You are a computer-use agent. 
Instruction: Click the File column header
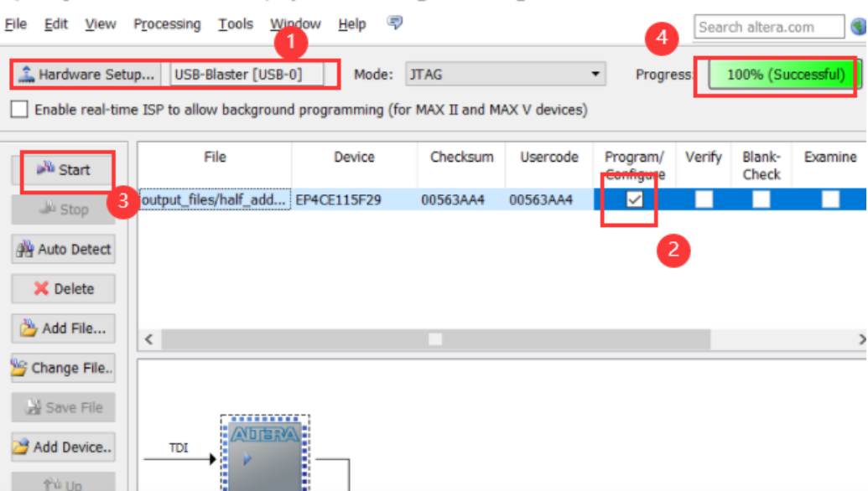click(x=215, y=165)
